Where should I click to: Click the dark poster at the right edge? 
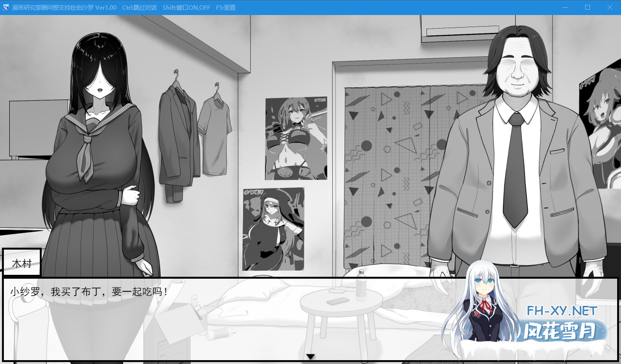click(600, 128)
